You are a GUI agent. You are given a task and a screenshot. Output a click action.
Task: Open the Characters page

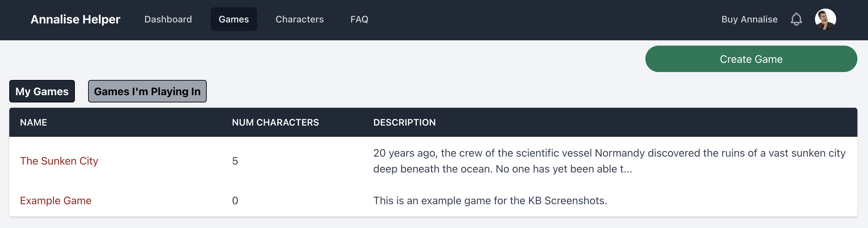[299, 19]
